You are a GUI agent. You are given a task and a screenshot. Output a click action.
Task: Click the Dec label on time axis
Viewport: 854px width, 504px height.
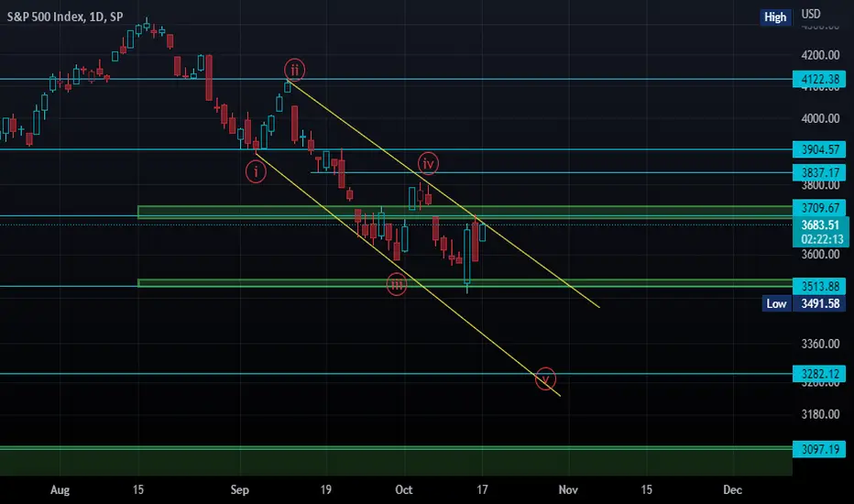pyautogui.click(x=732, y=490)
